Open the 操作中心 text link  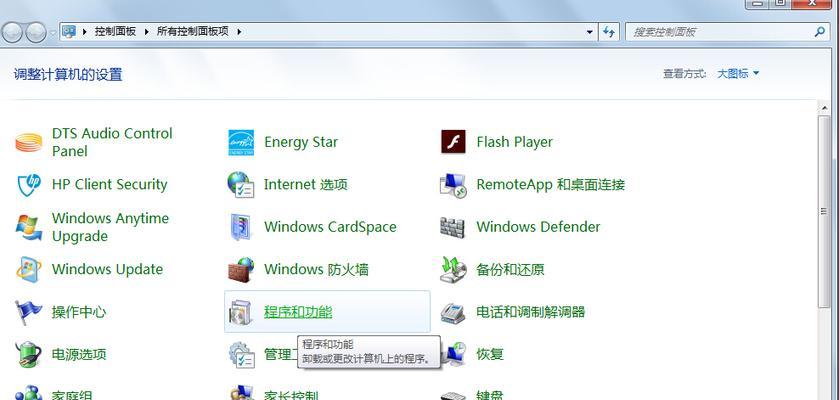tap(79, 312)
